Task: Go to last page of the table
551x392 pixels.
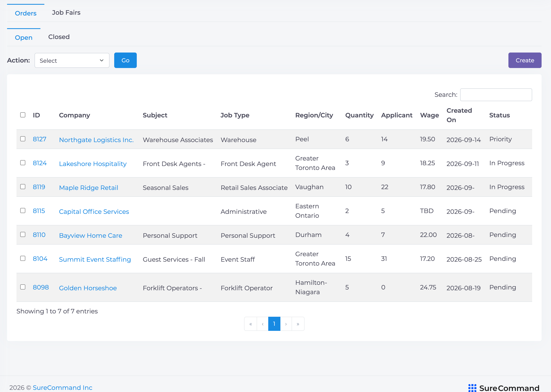Action: click(x=298, y=324)
